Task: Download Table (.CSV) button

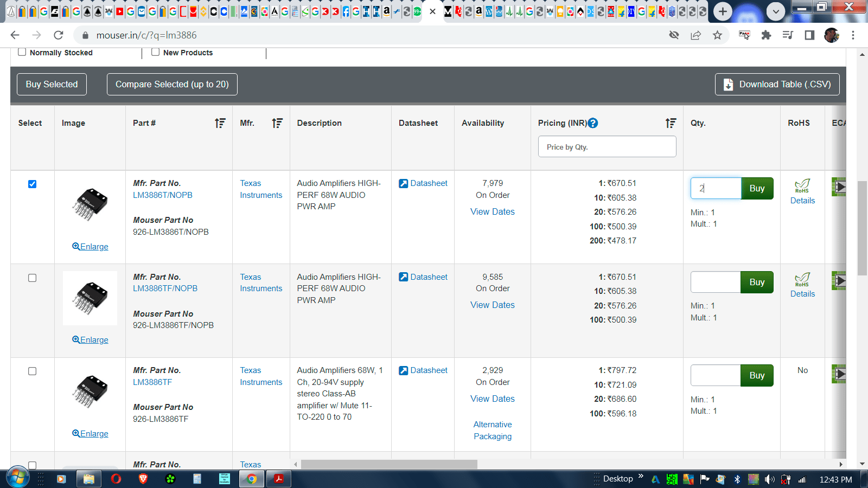Action: [777, 84]
